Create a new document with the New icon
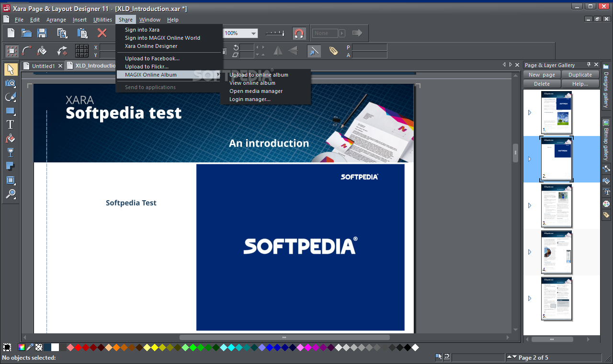613x364 pixels. click(11, 33)
